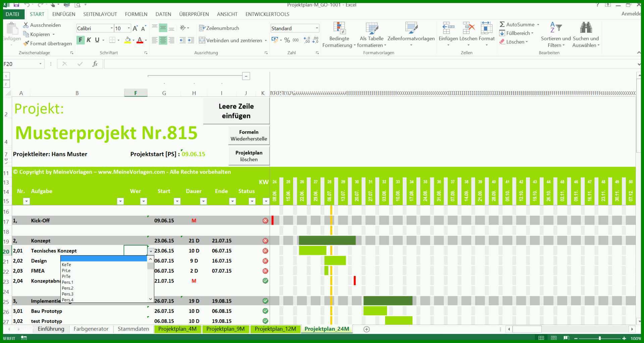Click the percent style icon
Screen dimensions: 644x343
coord(287,40)
